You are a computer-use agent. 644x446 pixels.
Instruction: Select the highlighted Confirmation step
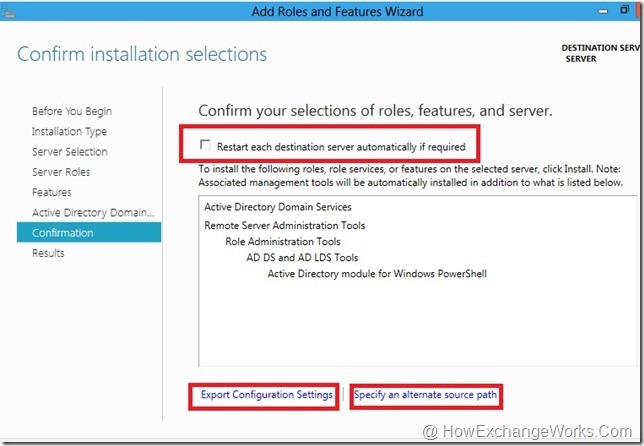point(63,233)
